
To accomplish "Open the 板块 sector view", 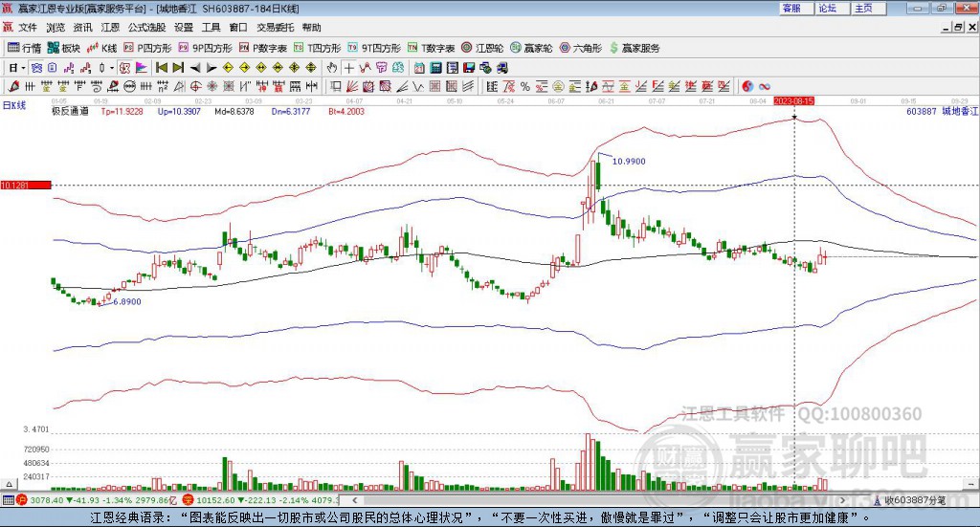I will point(64,48).
